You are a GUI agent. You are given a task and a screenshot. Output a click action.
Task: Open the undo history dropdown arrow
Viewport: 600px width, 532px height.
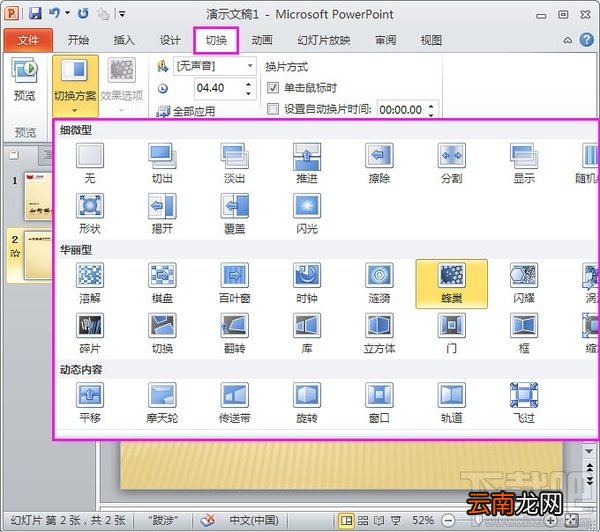point(67,13)
